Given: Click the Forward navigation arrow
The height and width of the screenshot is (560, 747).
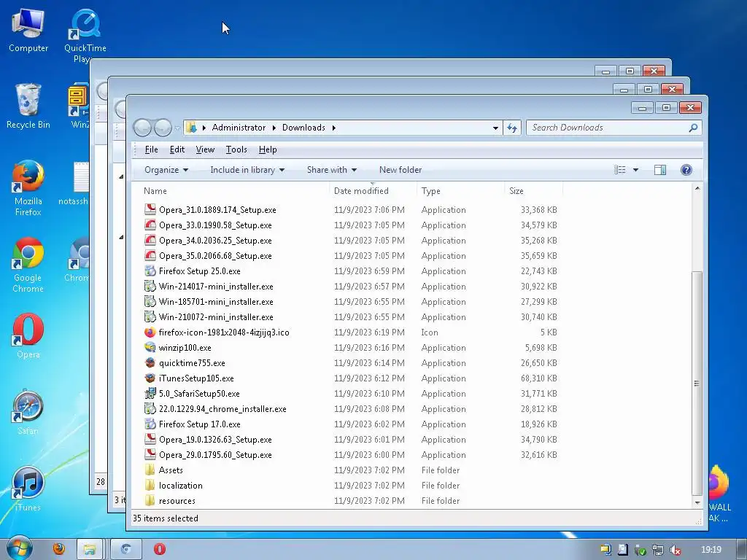Looking at the screenshot, I should [x=163, y=128].
